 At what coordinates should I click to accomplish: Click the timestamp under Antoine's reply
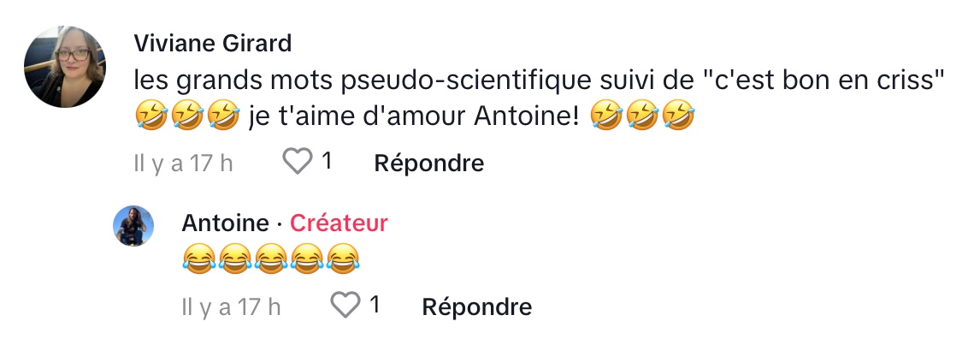(x=231, y=306)
